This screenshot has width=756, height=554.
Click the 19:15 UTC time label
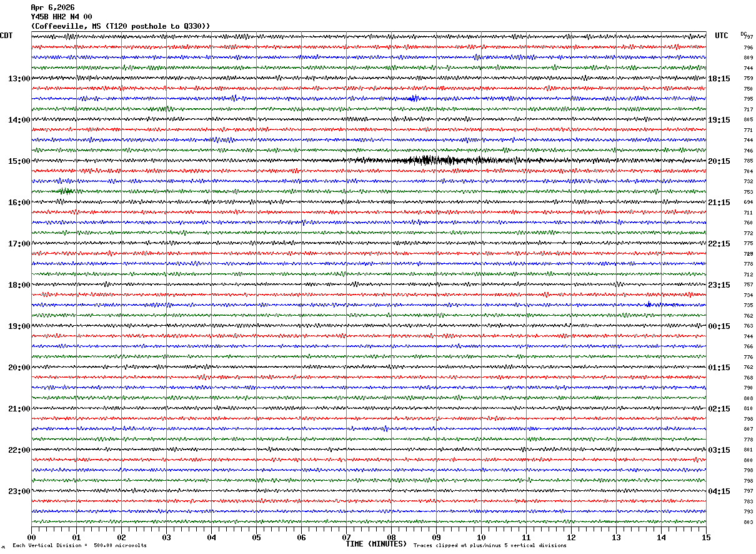coord(719,120)
